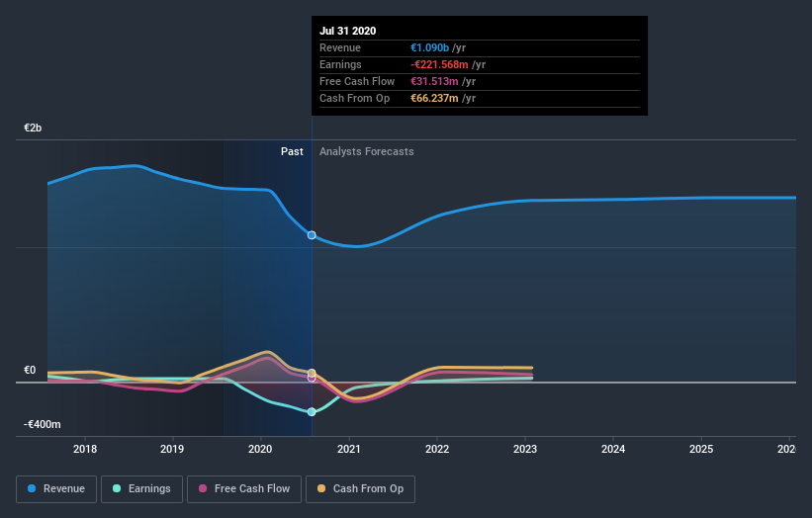Click the orange Cash From Op data marker
812x518 pixels.
click(312, 373)
